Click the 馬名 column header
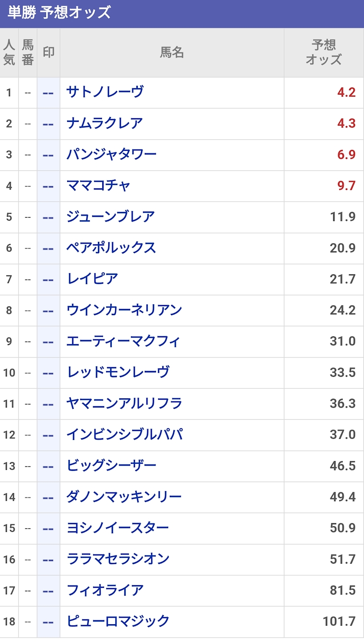The width and height of the screenshot is (364, 642). coord(172,52)
